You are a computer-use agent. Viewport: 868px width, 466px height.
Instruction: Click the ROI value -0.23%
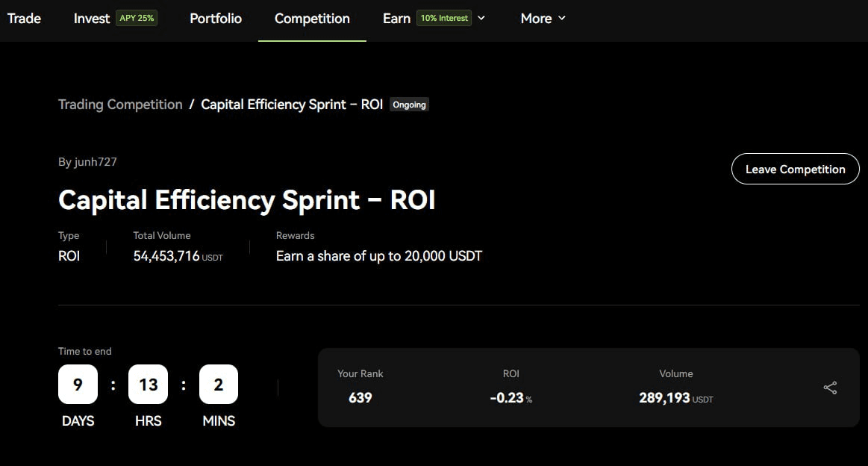[511, 397]
